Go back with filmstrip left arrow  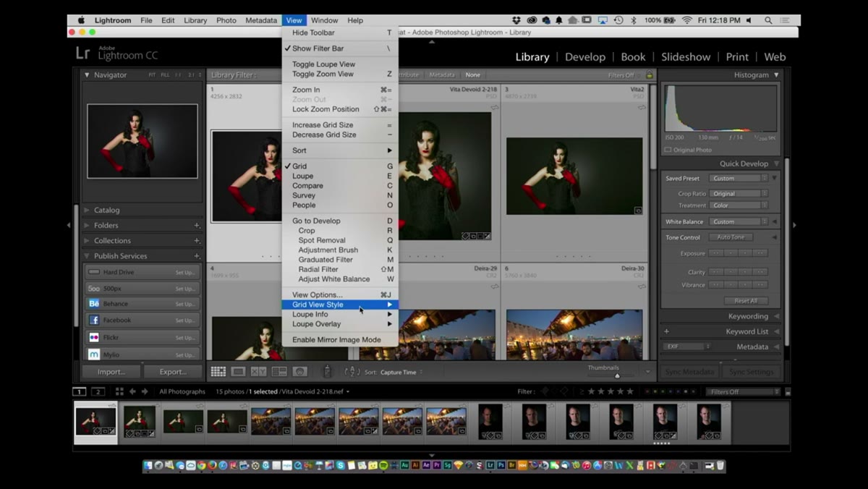(133, 391)
